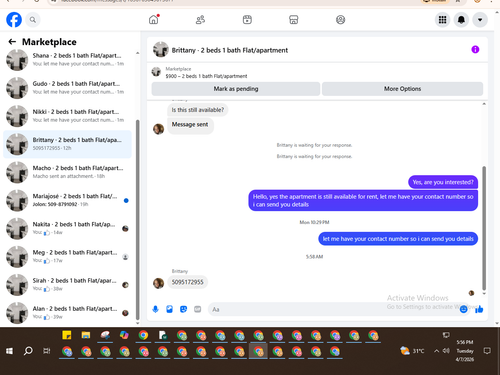Open File Explorer on the taskbar
Screen dimensions: 500x375
click(x=86, y=335)
